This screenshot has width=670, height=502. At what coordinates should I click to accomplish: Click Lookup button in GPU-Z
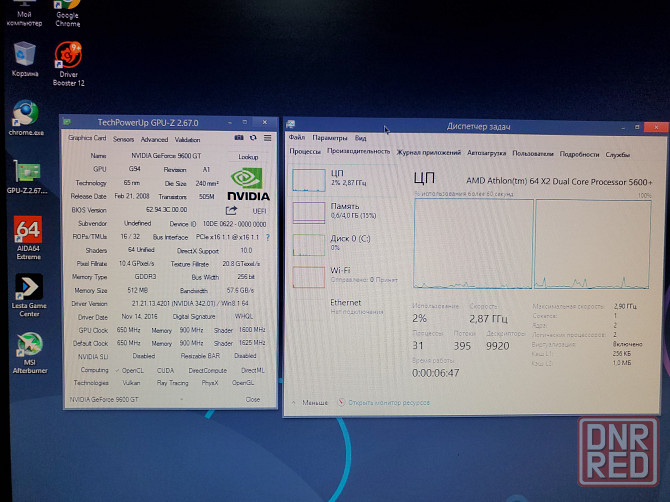[248, 157]
